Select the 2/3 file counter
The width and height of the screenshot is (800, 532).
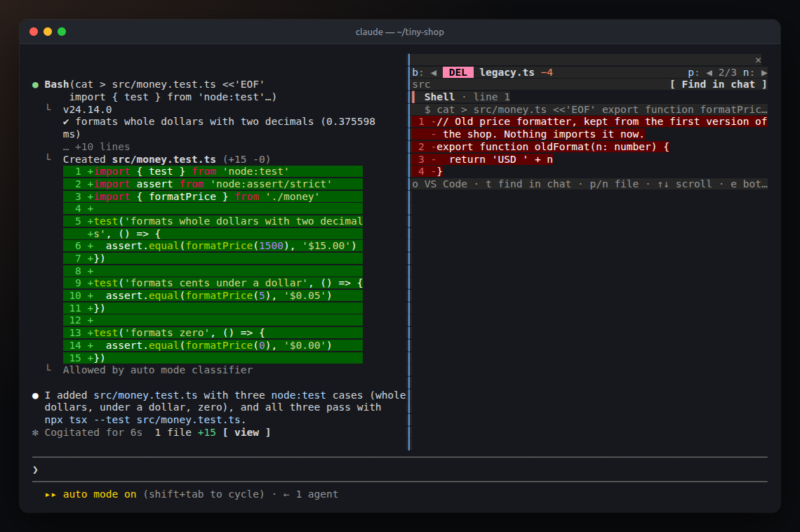point(727,72)
